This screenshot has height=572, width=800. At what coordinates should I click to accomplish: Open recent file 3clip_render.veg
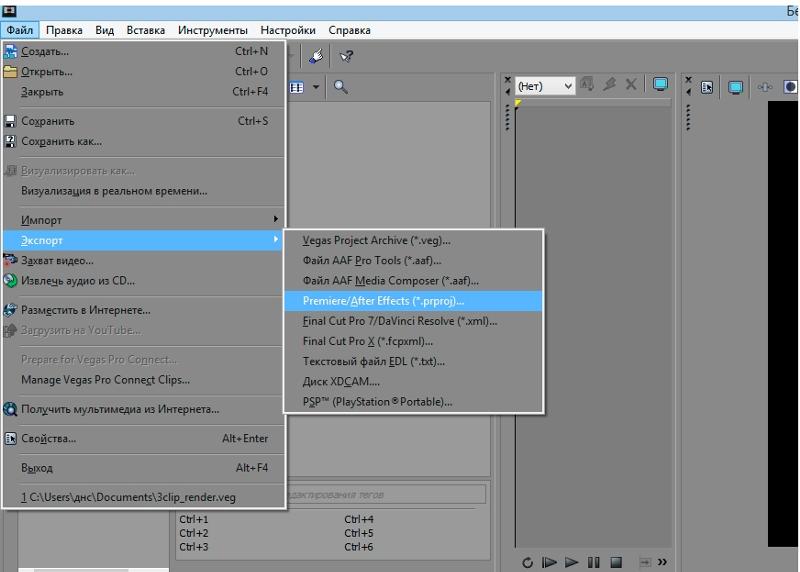click(x=143, y=497)
